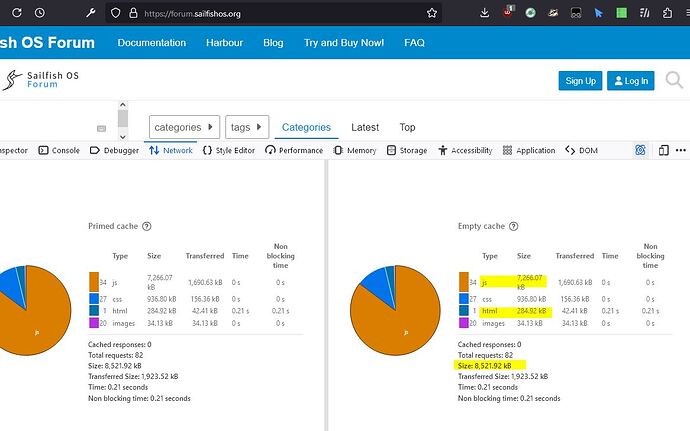This screenshot has height=431, width=690.
Task: Click blue css swatch in Primed cache
Action: pyautogui.click(x=94, y=298)
